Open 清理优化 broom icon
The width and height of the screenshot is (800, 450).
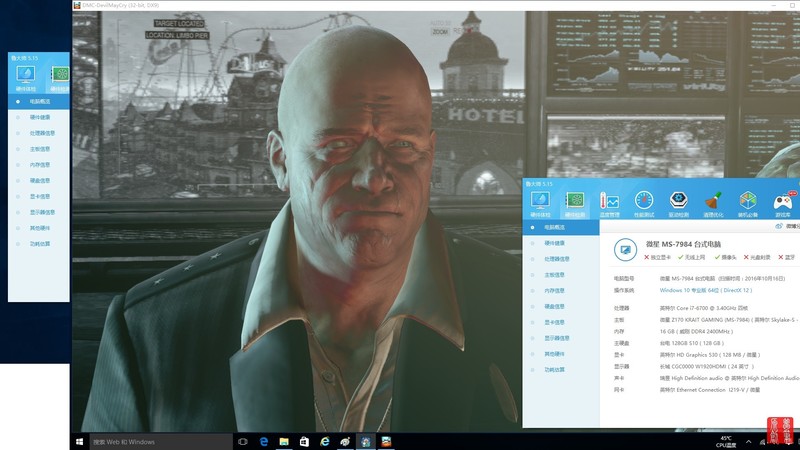pos(713,204)
